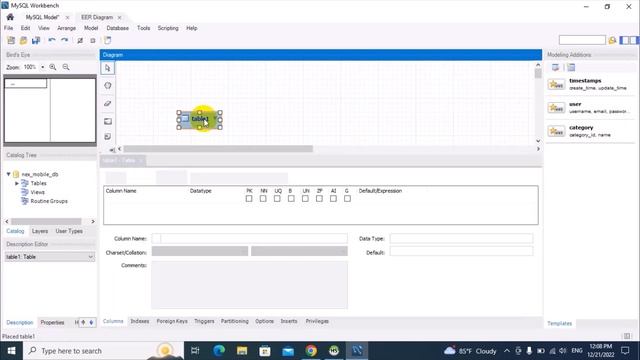
Task: Check the ZF zero fill checkbox
Action: click(319, 199)
